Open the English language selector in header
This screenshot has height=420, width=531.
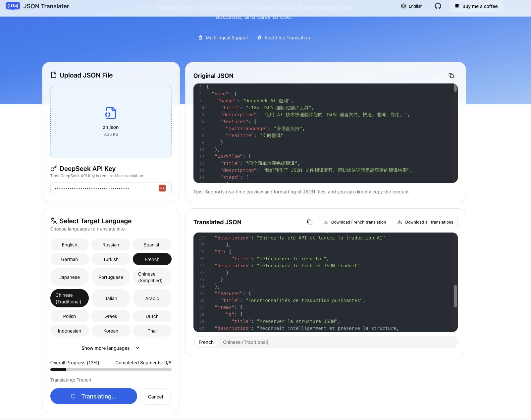tap(412, 6)
